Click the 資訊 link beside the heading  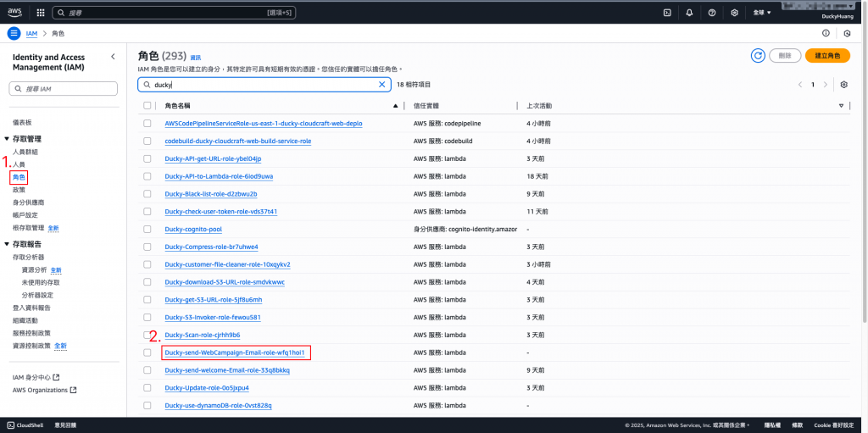(x=196, y=57)
